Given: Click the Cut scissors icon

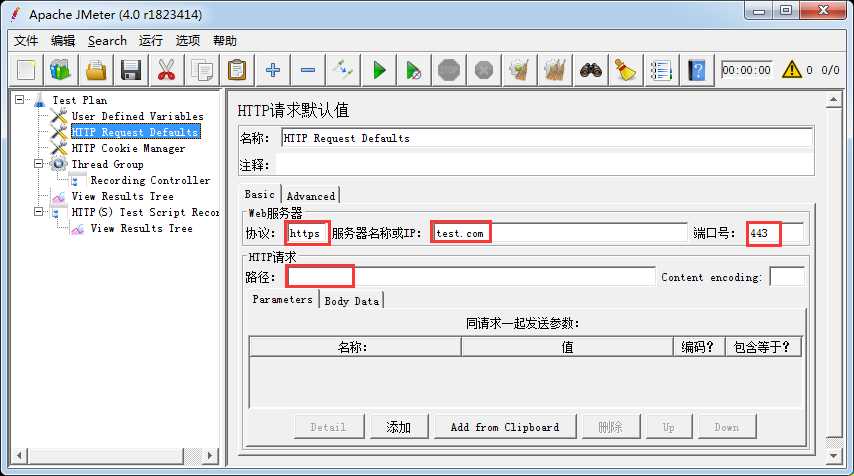Looking at the screenshot, I should coord(167,70).
